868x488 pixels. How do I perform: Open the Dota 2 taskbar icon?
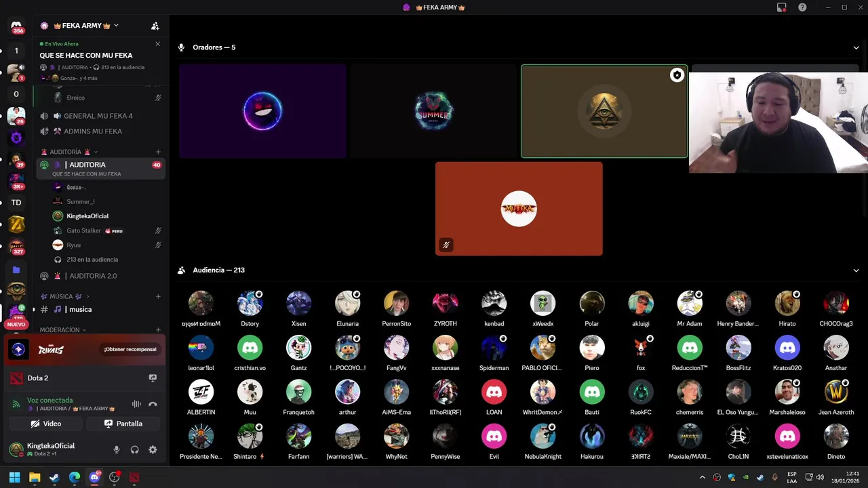[134, 477]
